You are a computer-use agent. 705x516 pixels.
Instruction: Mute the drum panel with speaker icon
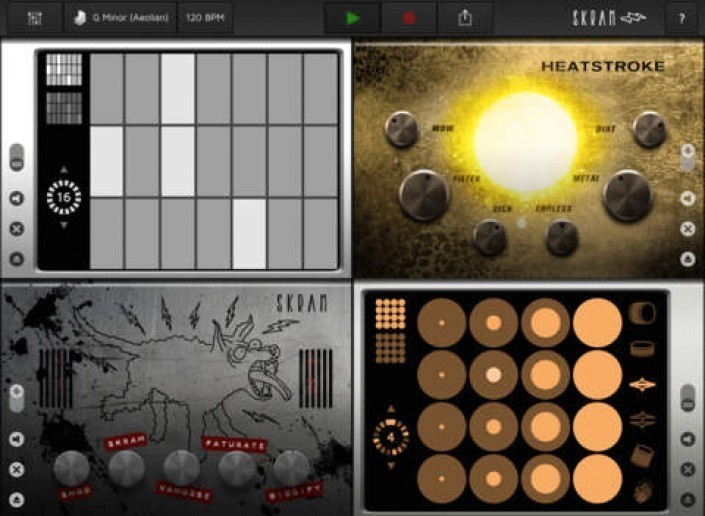pos(687,439)
